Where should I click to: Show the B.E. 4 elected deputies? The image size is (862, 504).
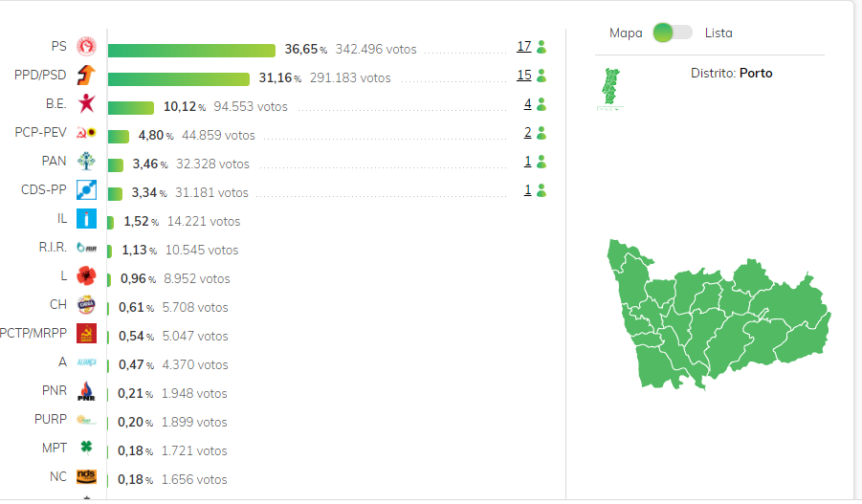[x=527, y=104]
